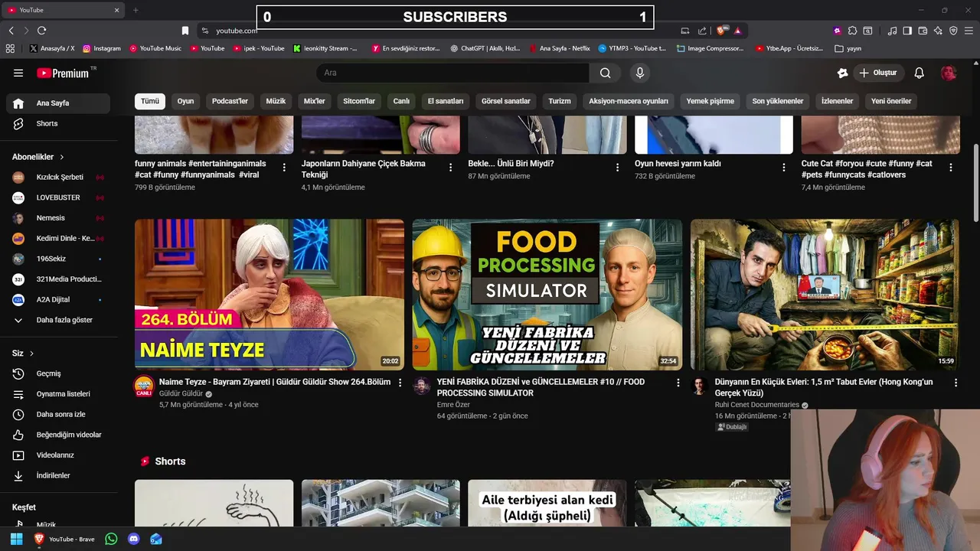The image size is (980, 551).
Task: Open Discord from the taskbar
Action: (134, 539)
